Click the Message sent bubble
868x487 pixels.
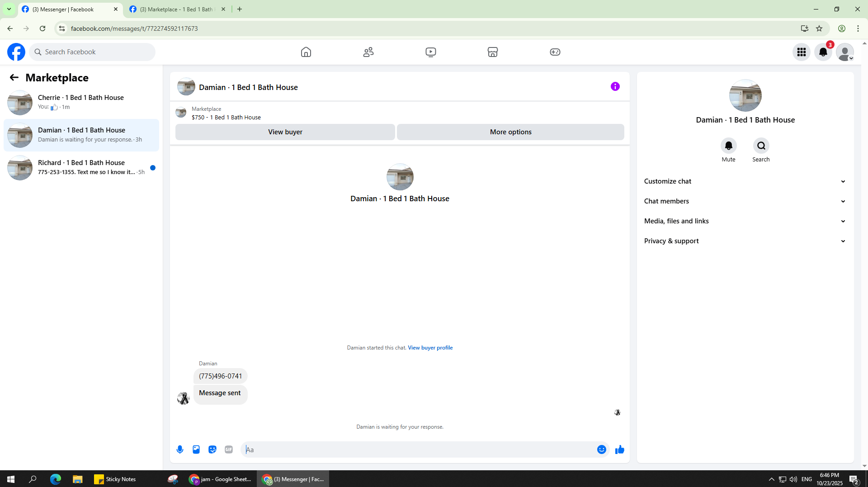click(x=220, y=395)
